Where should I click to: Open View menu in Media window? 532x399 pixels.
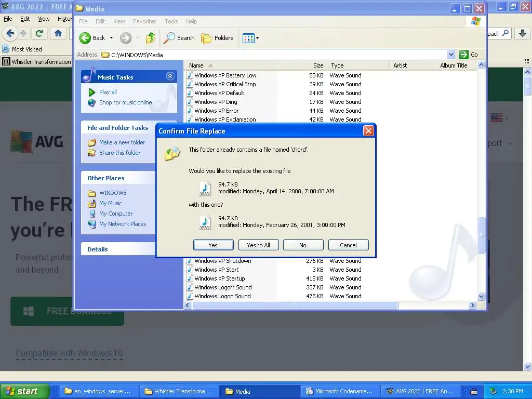pos(119,21)
